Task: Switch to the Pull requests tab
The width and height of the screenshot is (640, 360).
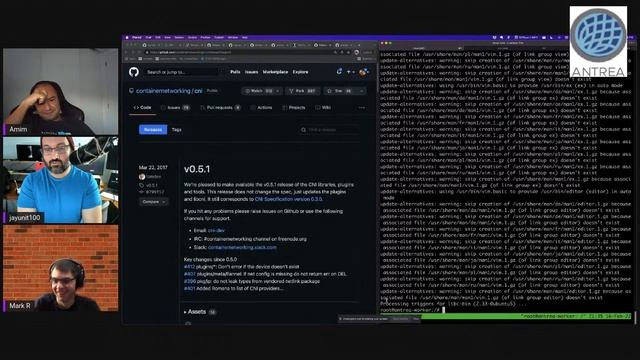Action: pos(221,107)
